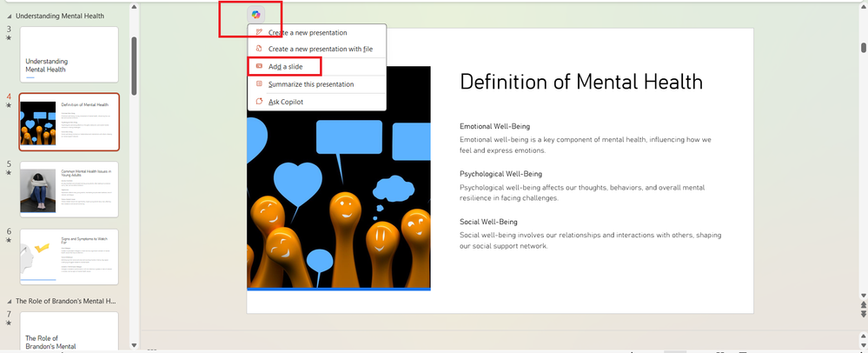
Task: Click the notes pane scrollbar up arrow
Action: [x=864, y=336]
